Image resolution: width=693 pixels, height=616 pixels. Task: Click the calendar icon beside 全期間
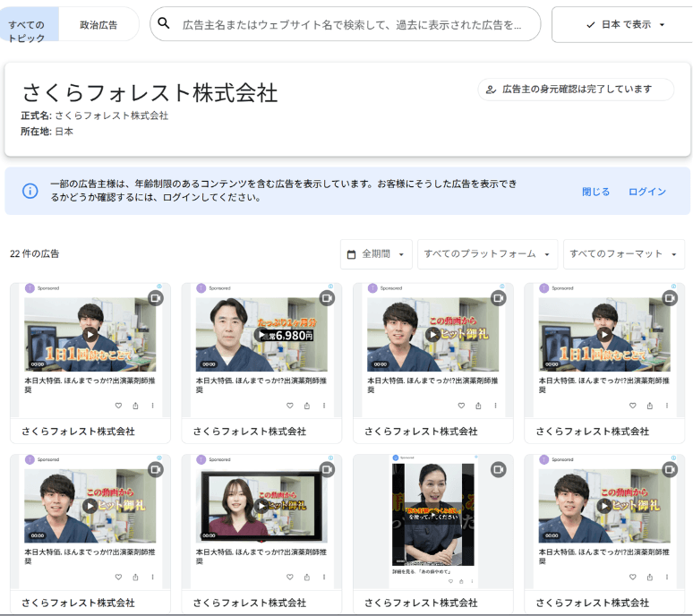pyautogui.click(x=351, y=254)
